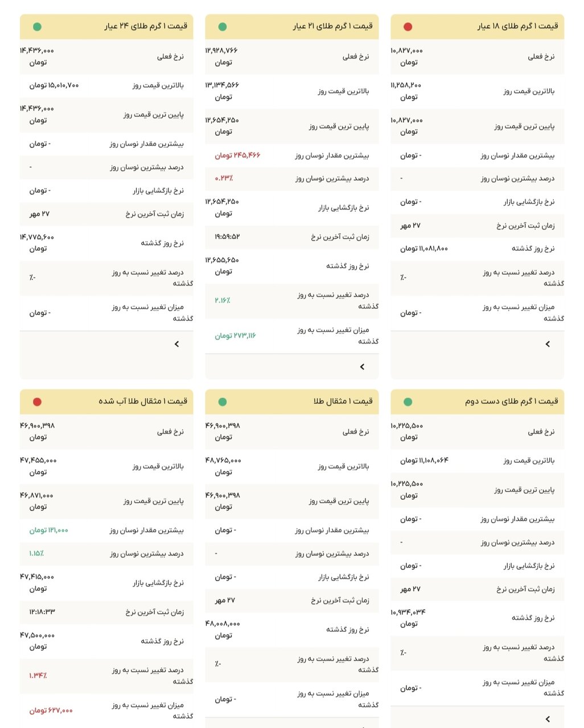Click the green status dot on the 24-karat gold card
Screen dimensions: 584x728
[x=37, y=26]
